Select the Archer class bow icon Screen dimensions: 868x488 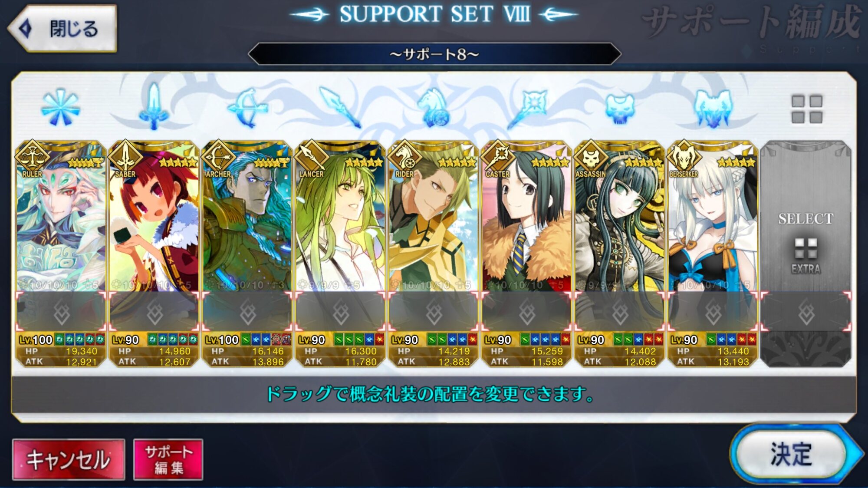pyautogui.click(x=247, y=108)
